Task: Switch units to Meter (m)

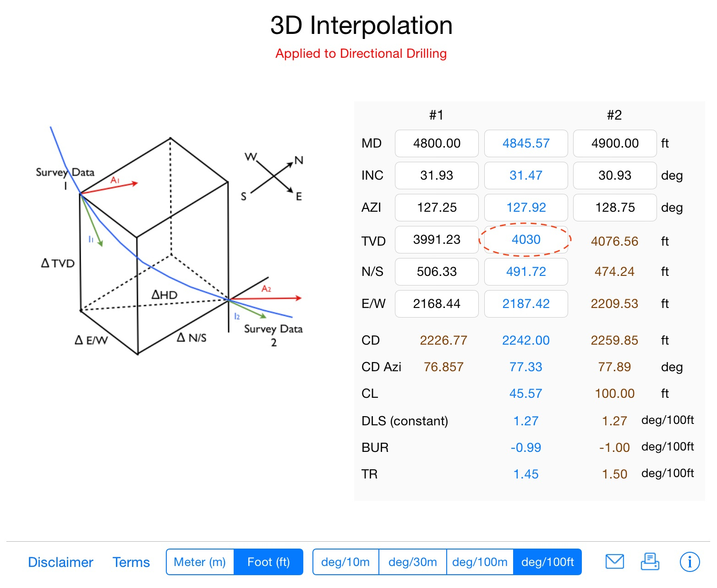Action: tap(200, 562)
